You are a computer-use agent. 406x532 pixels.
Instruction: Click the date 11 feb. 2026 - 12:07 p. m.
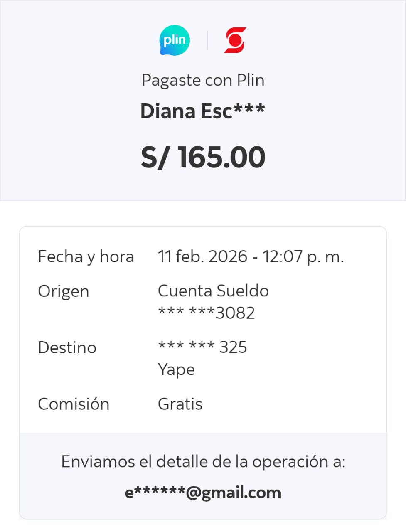tap(251, 257)
